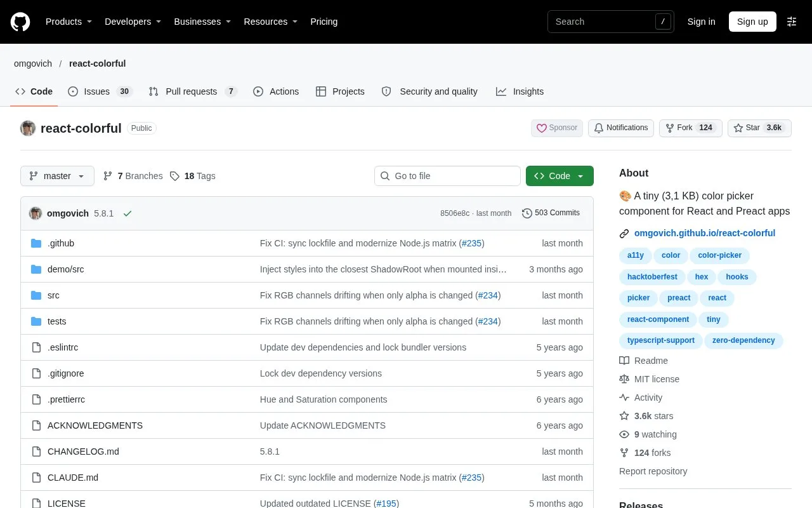The height and width of the screenshot is (508, 812).
Task: Open 18 Tags list
Action: (x=193, y=176)
